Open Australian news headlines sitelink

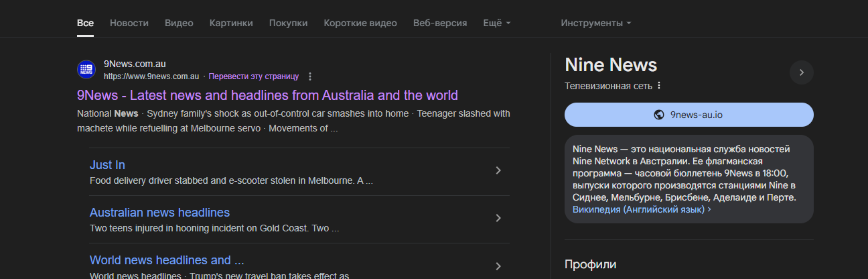click(159, 213)
